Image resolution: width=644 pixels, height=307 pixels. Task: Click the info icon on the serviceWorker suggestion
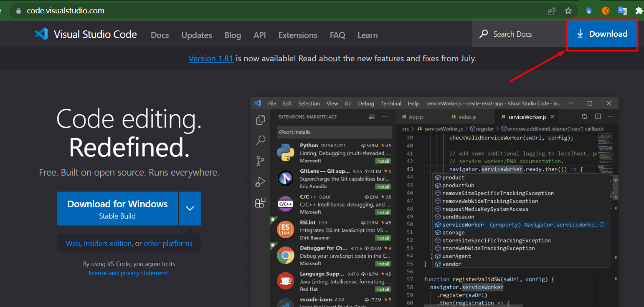(602, 225)
